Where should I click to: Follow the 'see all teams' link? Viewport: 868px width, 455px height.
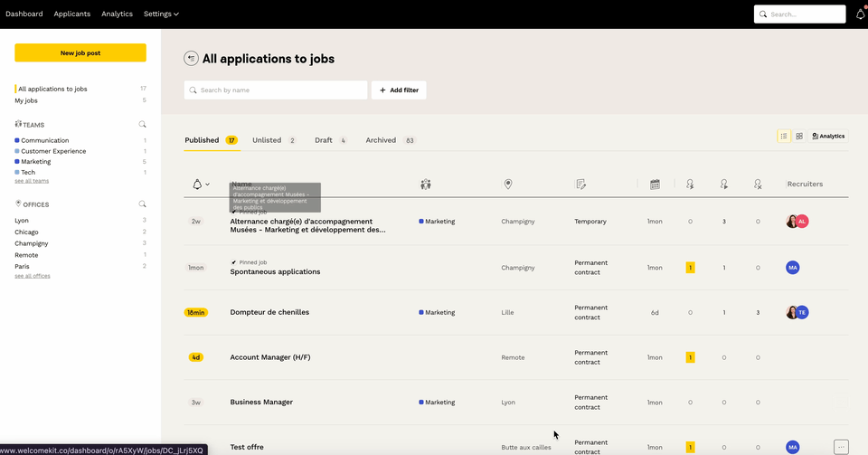click(32, 181)
